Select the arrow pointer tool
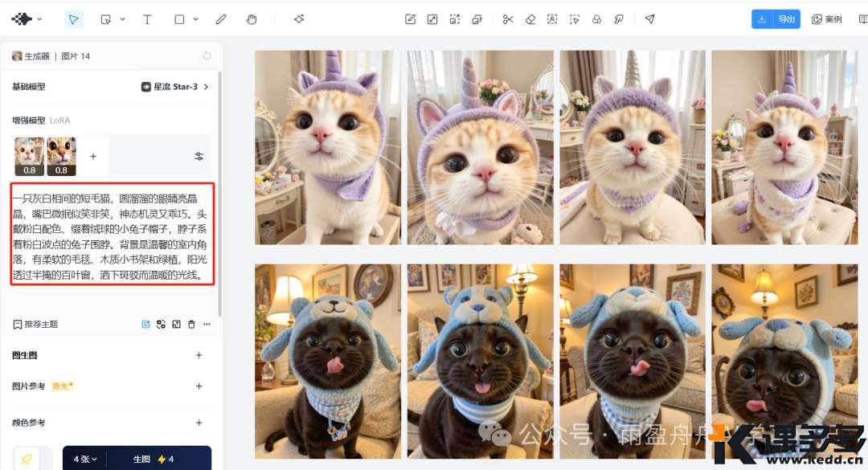Screen dimensions: 868x470 [73, 19]
